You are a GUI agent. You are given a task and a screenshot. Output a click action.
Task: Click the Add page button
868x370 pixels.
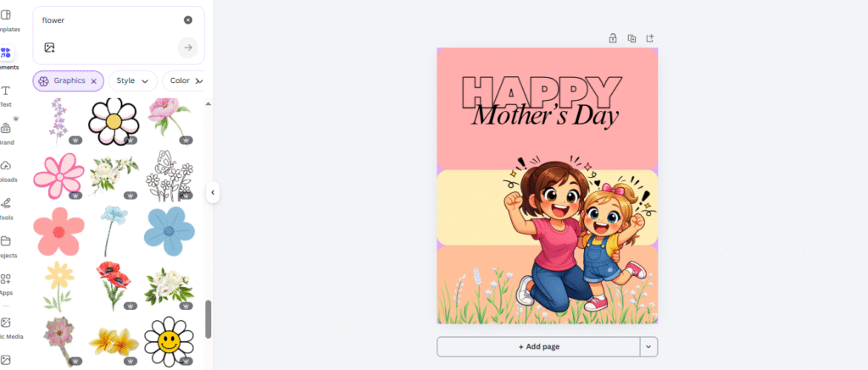pos(538,346)
